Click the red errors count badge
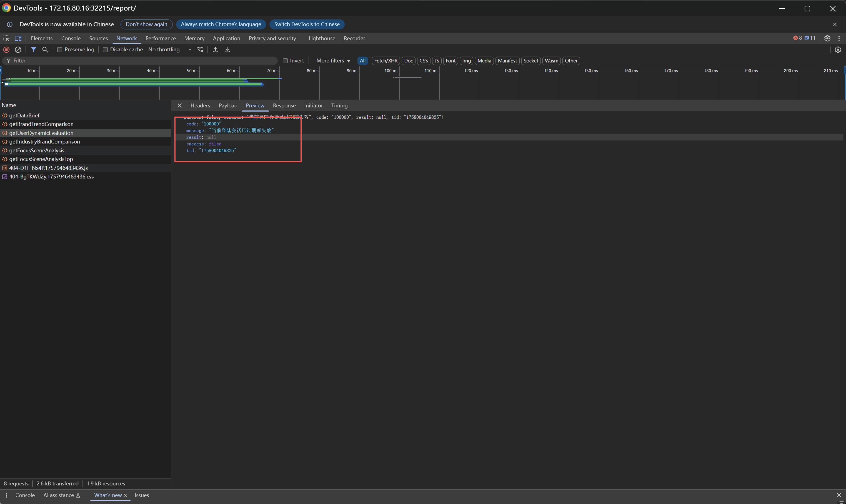The width and height of the screenshot is (846, 504). [797, 38]
